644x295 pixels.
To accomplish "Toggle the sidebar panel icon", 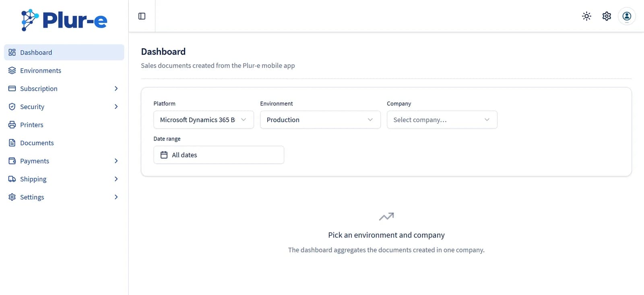I will pos(142,16).
